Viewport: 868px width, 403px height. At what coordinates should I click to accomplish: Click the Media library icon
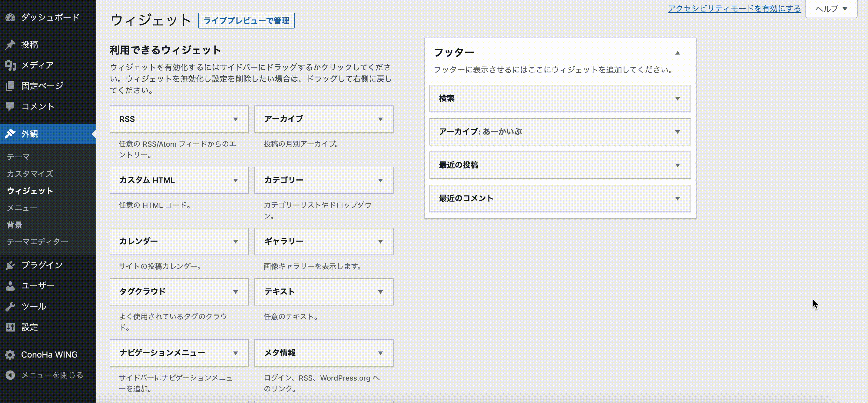click(x=10, y=65)
